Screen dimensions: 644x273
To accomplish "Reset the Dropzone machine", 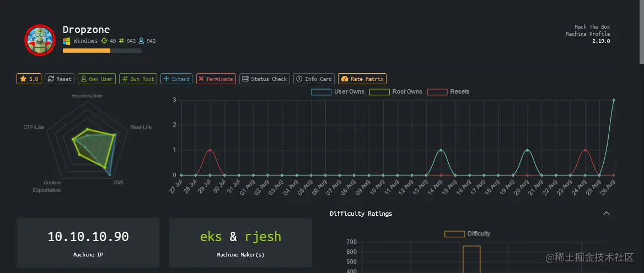I will pyautogui.click(x=60, y=79).
